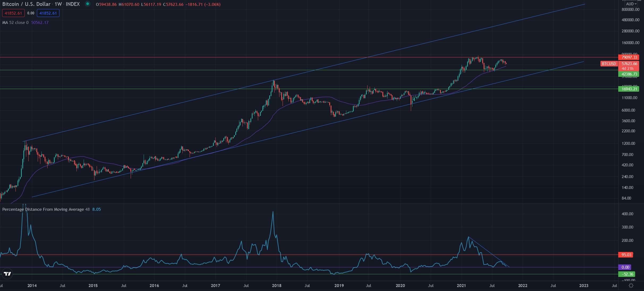Click the 2019 time axis label
The width and height of the screenshot is (644, 291).
(x=339, y=286)
